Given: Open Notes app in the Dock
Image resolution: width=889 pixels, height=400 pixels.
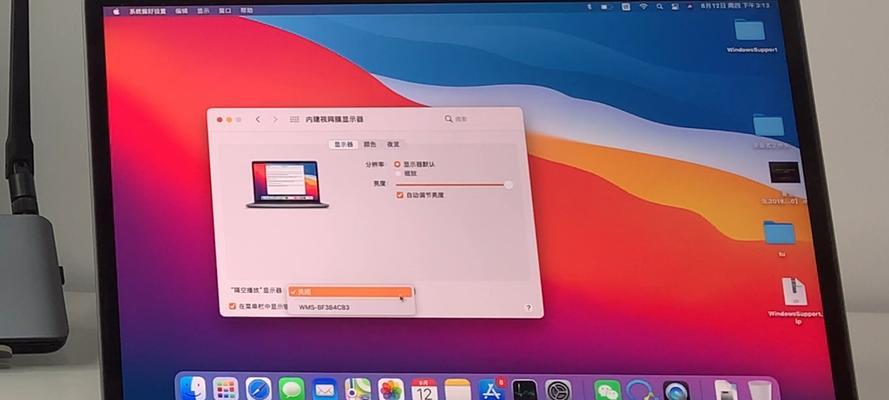Looking at the screenshot, I should (458, 390).
